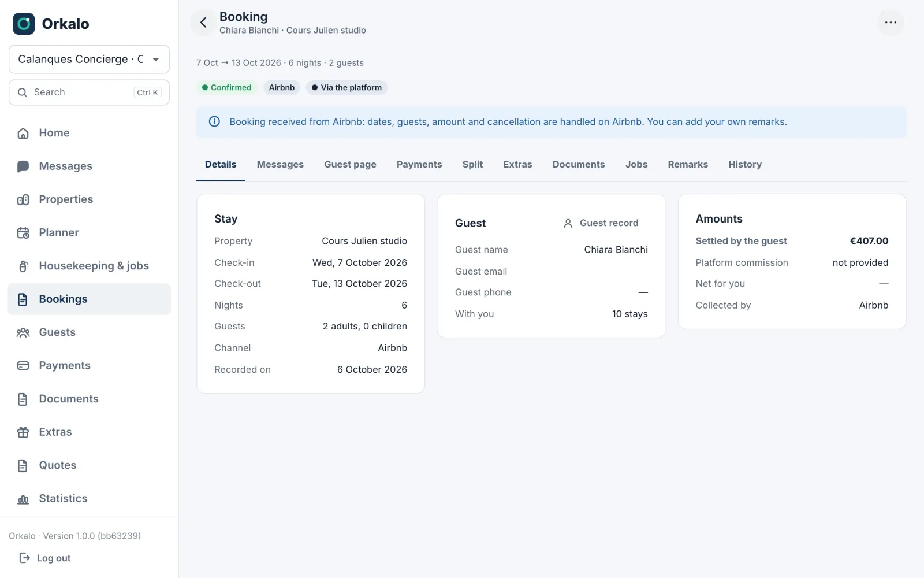
Task: Click the Confirmed status badge
Action: point(226,88)
